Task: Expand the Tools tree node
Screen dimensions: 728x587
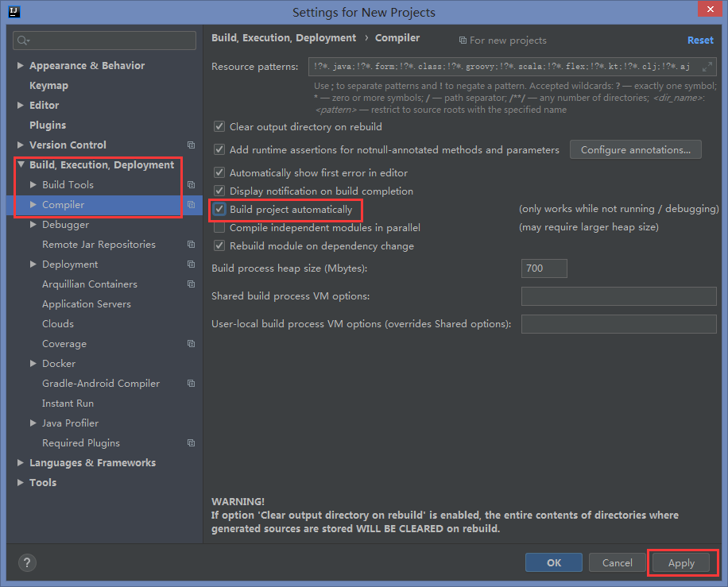Action: coord(20,482)
